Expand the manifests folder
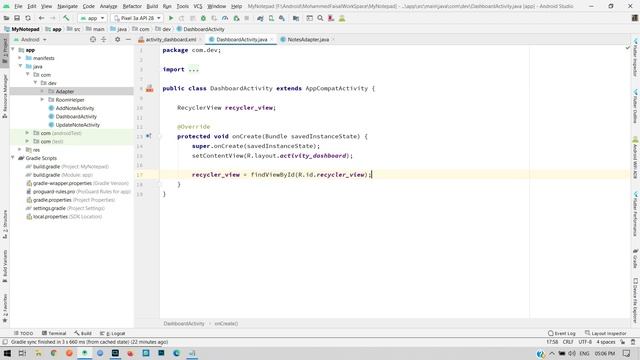 [20, 58]
